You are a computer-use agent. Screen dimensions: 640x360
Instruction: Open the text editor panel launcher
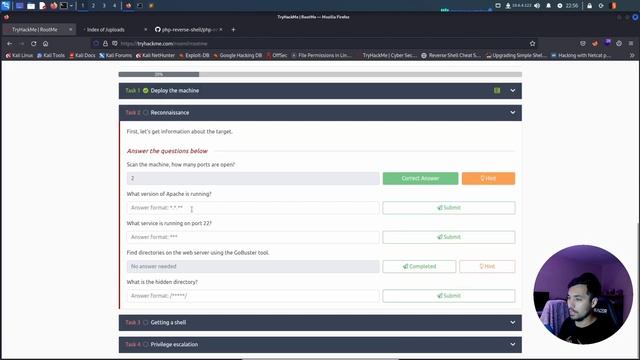[42, 6]
